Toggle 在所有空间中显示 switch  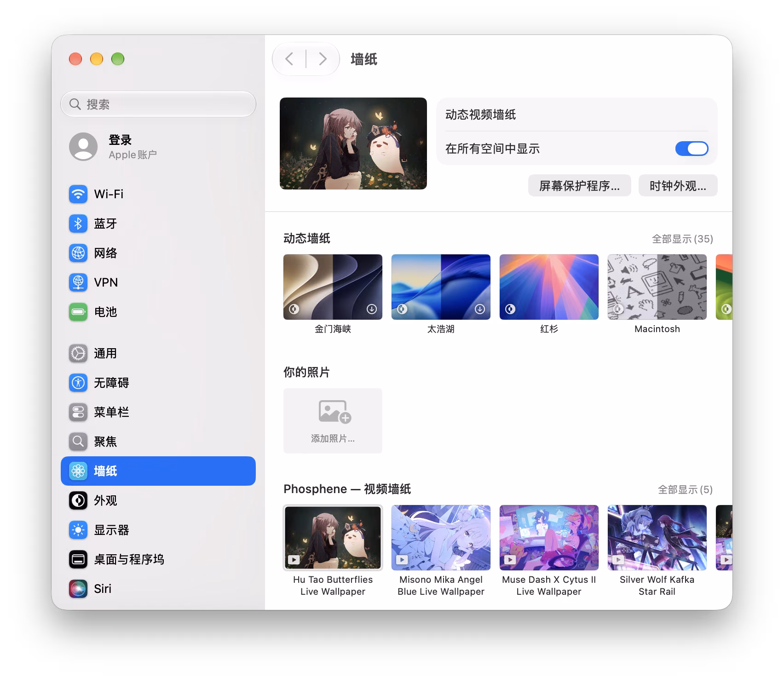click(x=692, y=149)
